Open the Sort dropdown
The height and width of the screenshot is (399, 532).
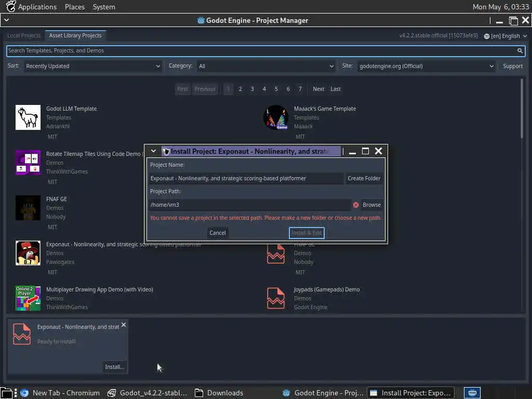coord(92,66)
